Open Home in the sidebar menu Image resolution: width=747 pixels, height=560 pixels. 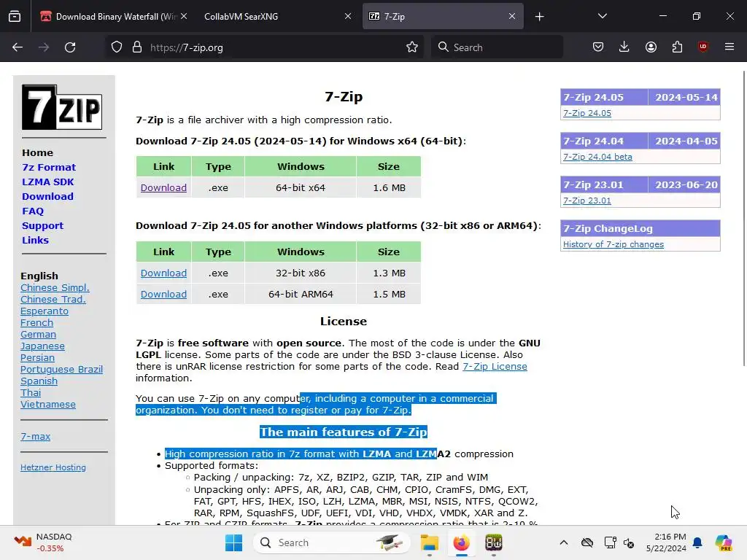(38, 153)
